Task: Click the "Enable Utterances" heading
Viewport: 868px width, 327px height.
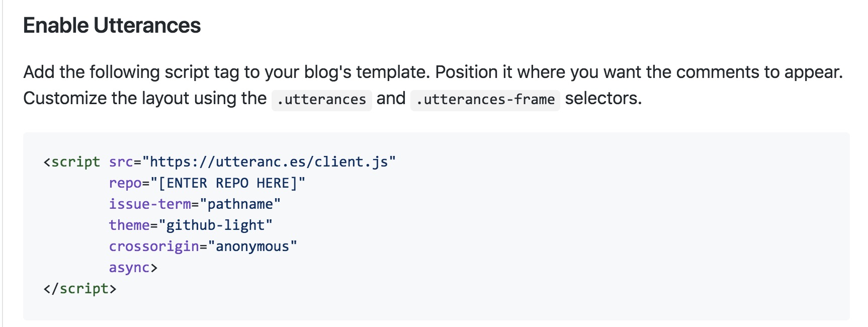Action: pyautogui.click(x=112, y=26)
